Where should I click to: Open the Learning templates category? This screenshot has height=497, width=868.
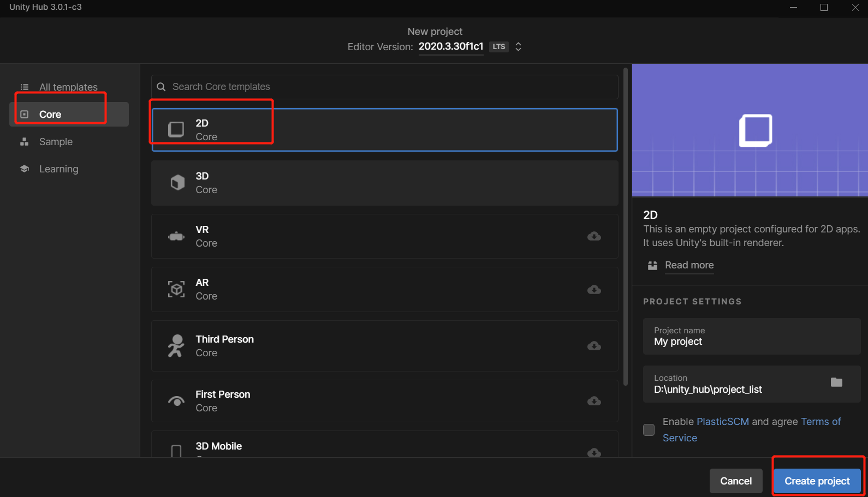click(69, 169)
